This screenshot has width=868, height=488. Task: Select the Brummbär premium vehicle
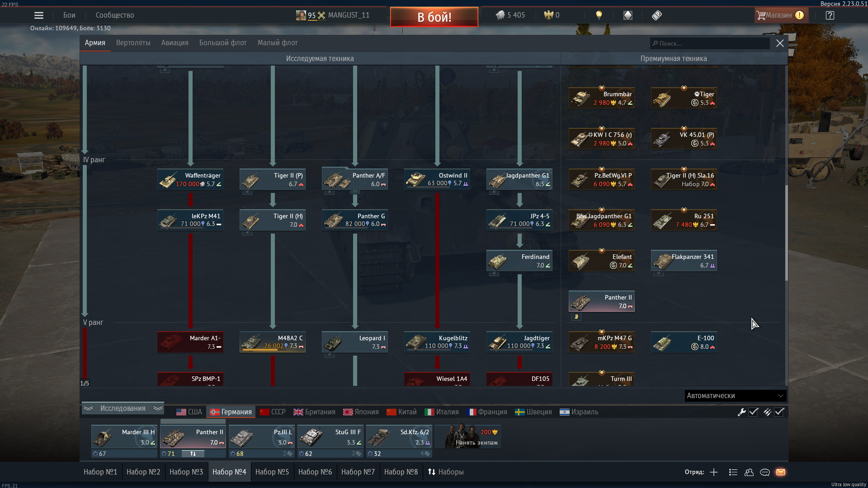coord(602,98)
